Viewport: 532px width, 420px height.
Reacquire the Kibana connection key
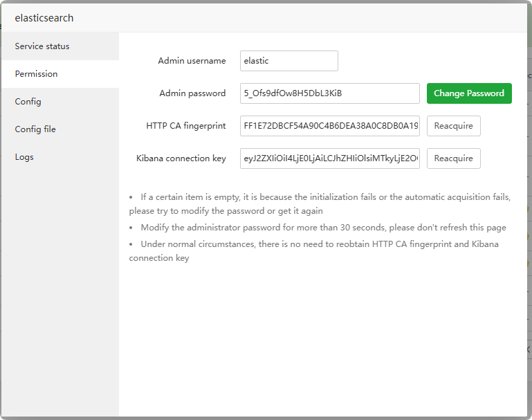click(x=453, y=158)
